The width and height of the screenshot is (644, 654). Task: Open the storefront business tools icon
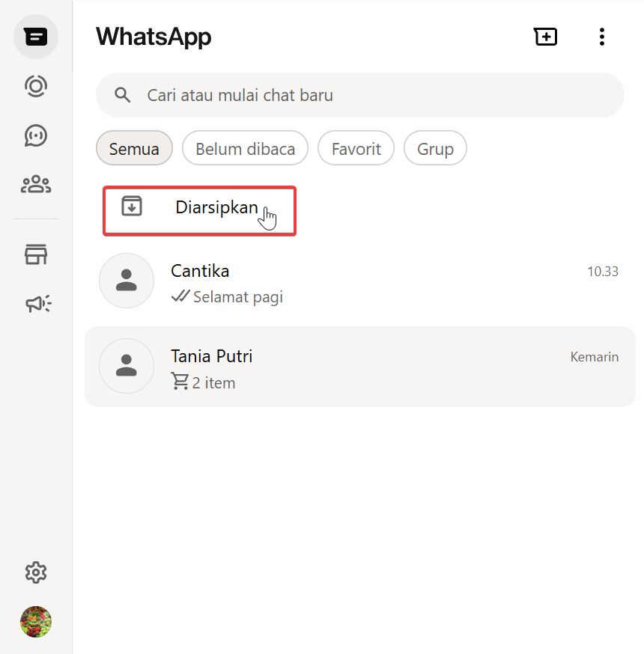(35, 254)
